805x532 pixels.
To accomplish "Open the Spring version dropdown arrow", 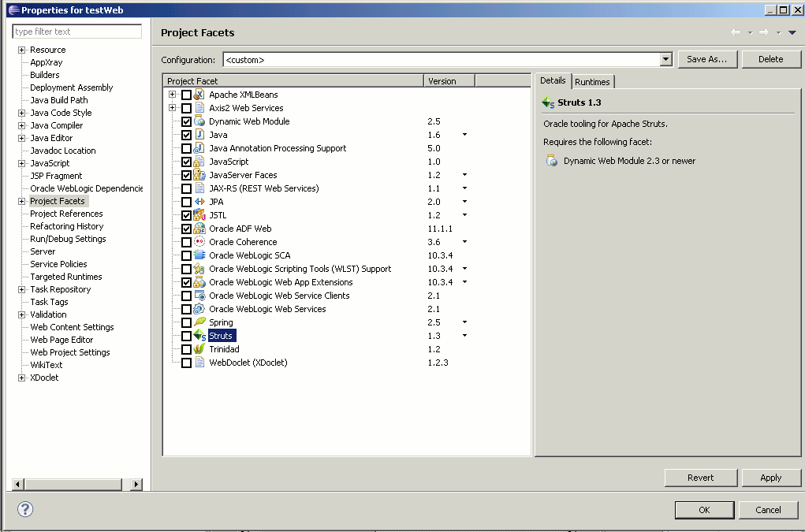I will (464, 322).
